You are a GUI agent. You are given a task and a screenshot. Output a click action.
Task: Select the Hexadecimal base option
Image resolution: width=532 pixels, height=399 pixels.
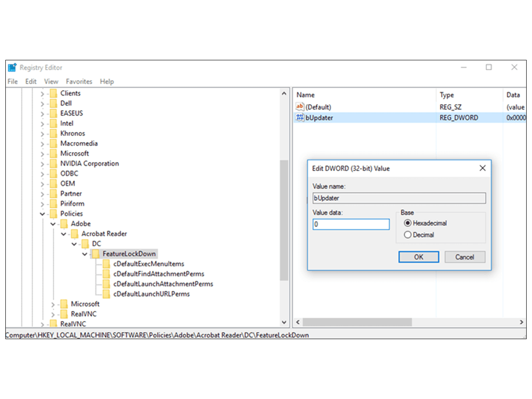coord(408,223)
